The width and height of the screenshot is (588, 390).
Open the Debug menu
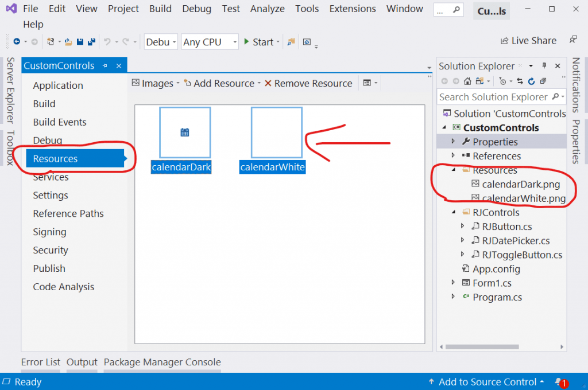(x=196, y=9)
